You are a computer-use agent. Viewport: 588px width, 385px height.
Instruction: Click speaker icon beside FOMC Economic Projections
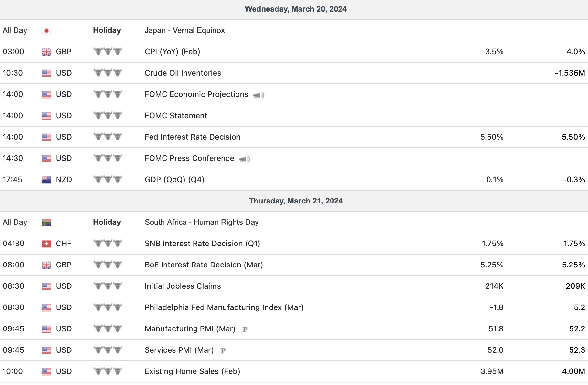[258, 95]
